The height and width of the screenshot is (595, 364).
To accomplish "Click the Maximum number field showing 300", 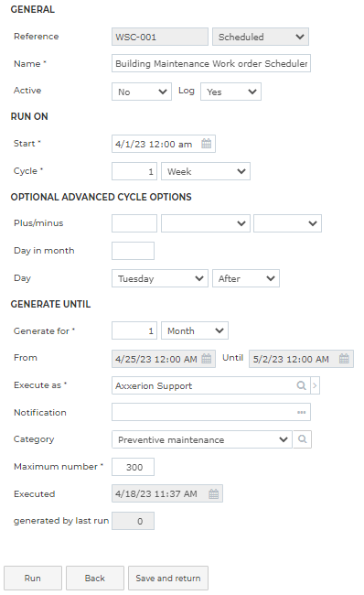I will point(133,467).
